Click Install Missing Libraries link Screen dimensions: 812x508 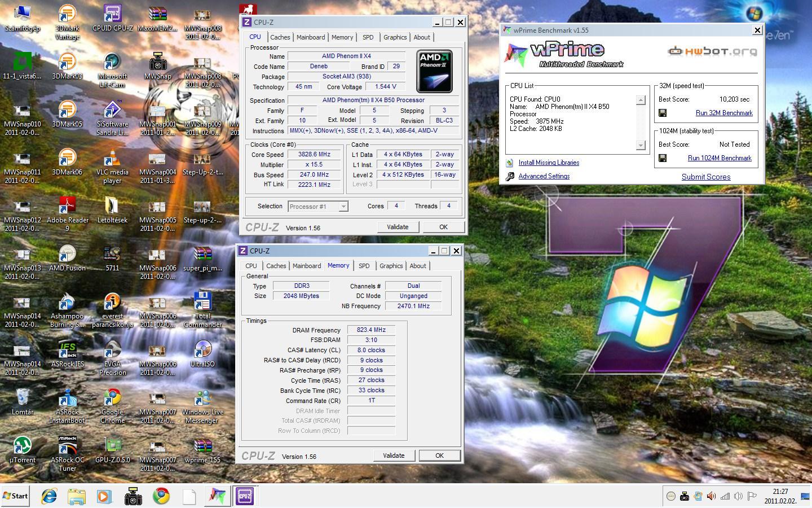549,163
